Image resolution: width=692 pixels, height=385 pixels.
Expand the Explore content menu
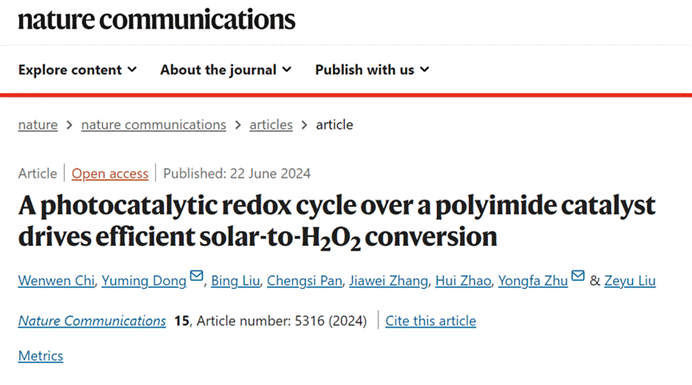point(78,70)
